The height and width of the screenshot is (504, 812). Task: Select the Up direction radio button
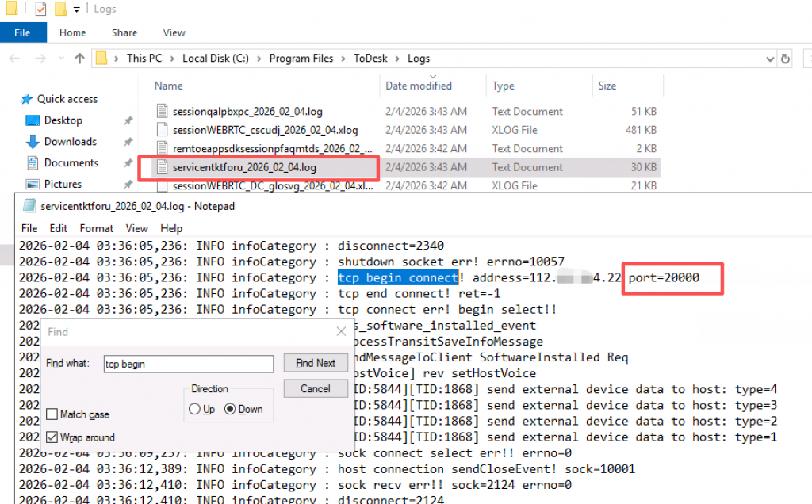[195, 409]
